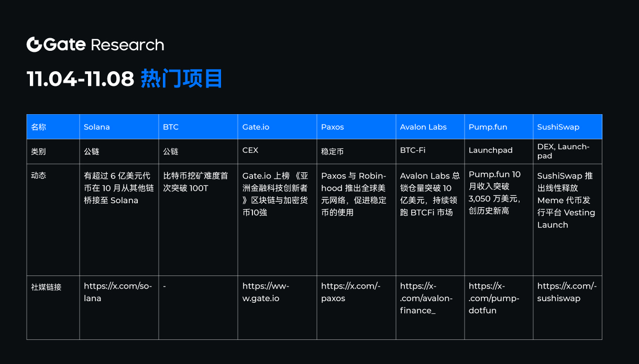
Task: Select the Gate.io column header
Action: (x=256, y=127)
